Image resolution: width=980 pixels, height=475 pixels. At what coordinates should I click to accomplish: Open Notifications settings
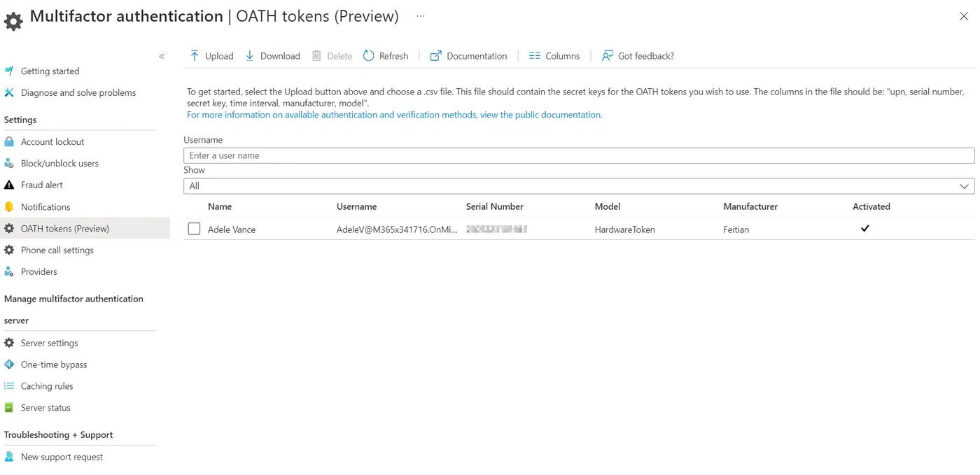click(x=45, y=206)
